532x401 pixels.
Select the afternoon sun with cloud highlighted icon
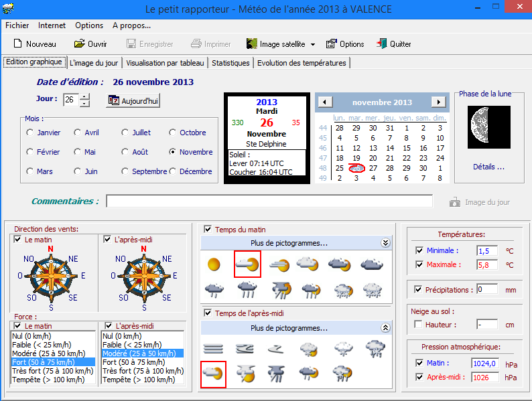[214, 374]
